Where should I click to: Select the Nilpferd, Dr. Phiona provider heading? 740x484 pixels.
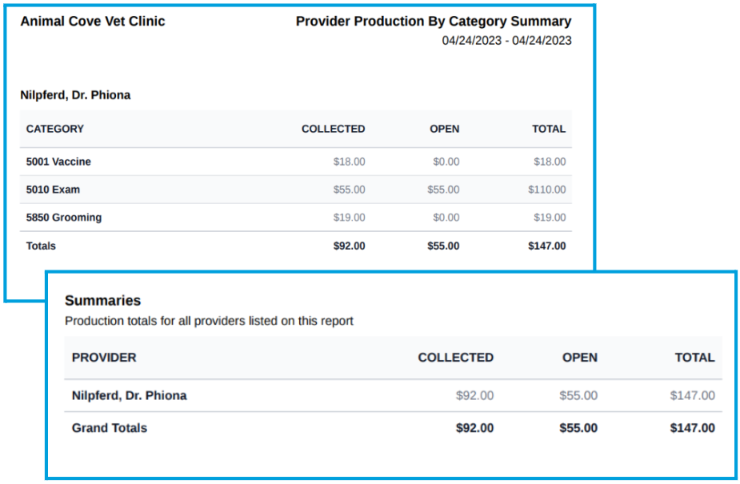[x=76, y=95]
